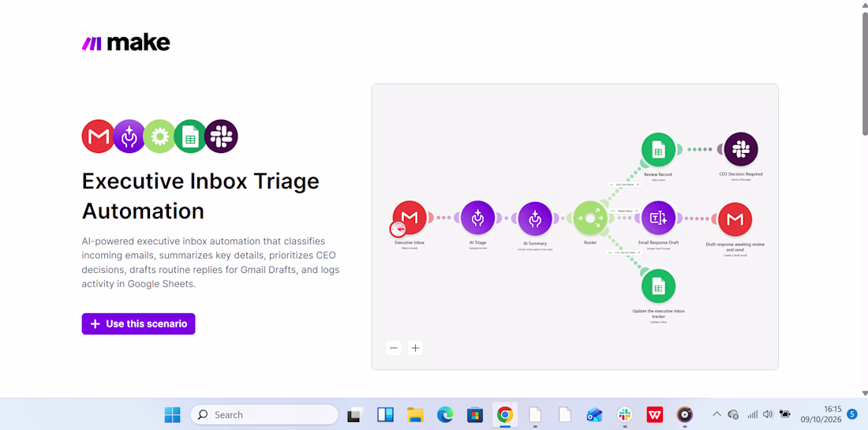Click the Make logo
The width and height of the screenshot is (868, 430).
pos(125,43)
